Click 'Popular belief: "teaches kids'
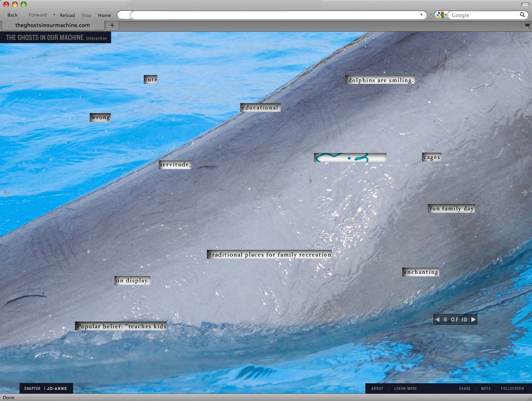 (x=121, y=326)
